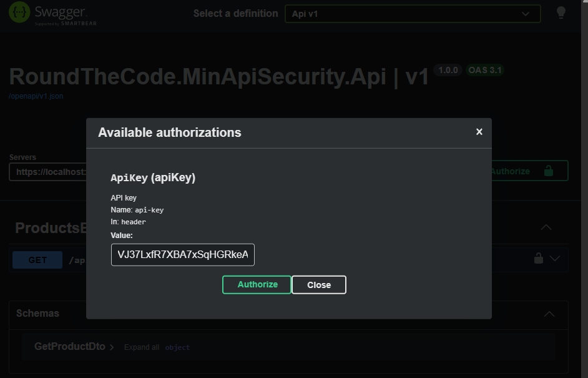Click the green GET method badge

coord(37,260)
